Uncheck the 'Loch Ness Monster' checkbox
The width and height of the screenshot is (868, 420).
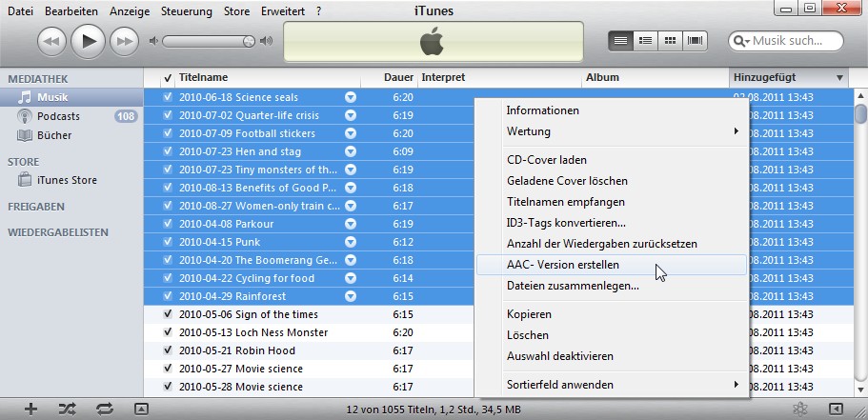point(168,332)
